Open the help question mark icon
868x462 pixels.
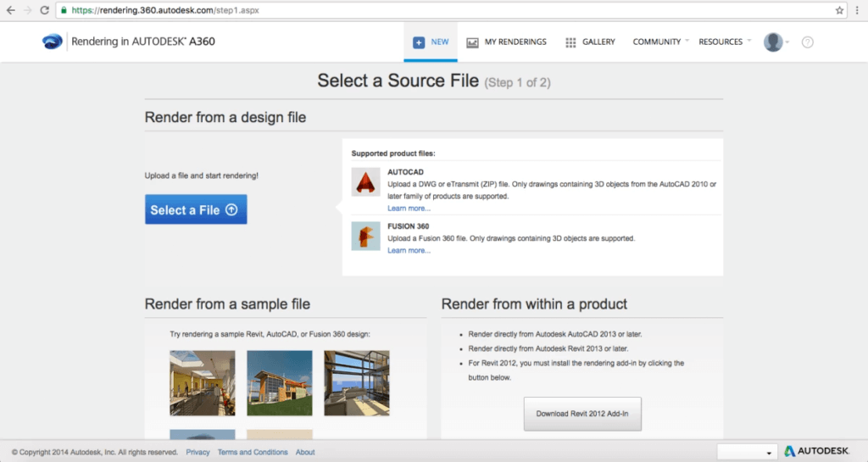(807, 42)
